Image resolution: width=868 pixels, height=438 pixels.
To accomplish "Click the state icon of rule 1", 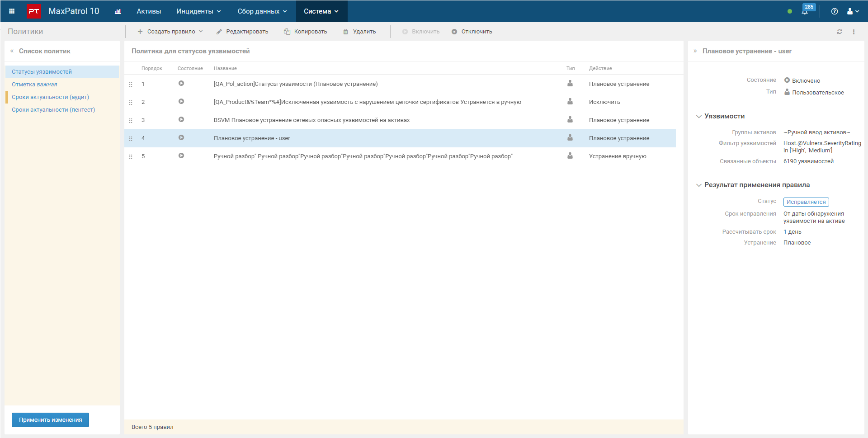I will [181, 83].
